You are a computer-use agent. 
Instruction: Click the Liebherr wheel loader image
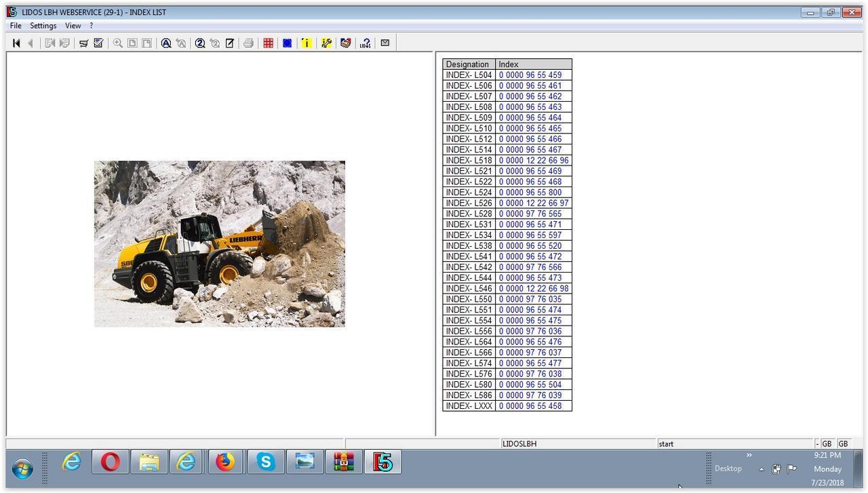219,243
